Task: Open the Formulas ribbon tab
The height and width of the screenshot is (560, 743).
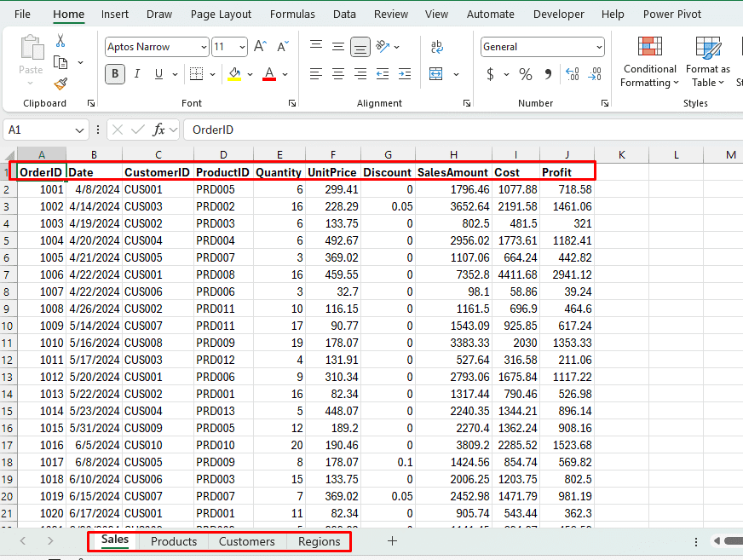Action: pyautogui.click(x=292, y=14)
